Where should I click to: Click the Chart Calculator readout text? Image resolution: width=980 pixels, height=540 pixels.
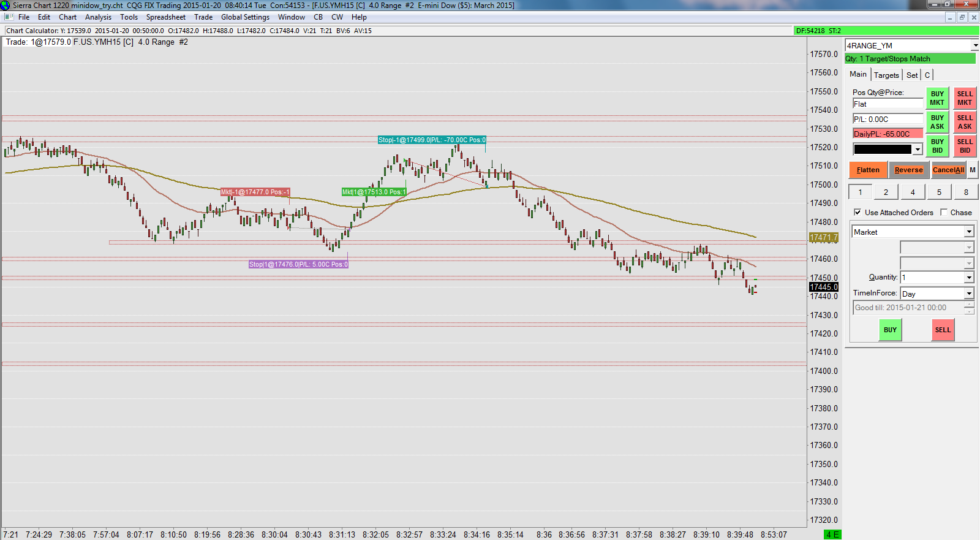pos(189,31)
